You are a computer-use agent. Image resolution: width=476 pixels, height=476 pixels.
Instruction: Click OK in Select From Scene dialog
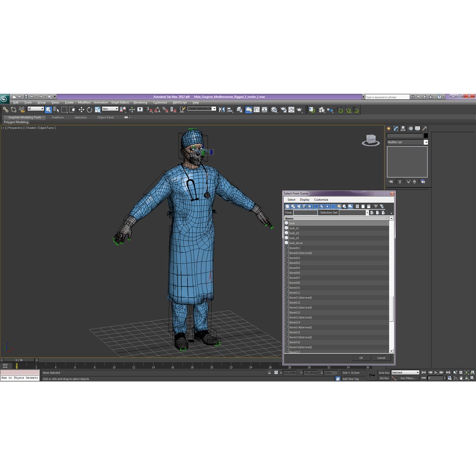tap(361, 358)
